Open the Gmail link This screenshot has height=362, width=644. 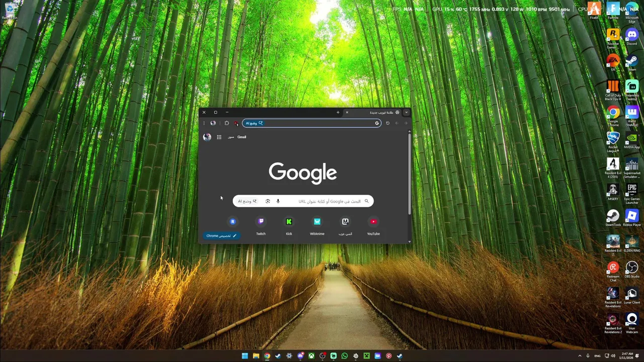[242, 137]
